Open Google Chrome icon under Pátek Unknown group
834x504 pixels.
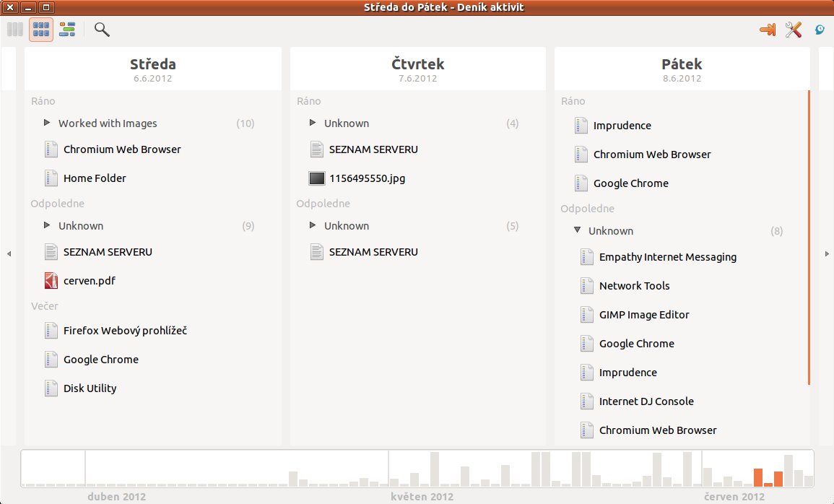[586, 344]
